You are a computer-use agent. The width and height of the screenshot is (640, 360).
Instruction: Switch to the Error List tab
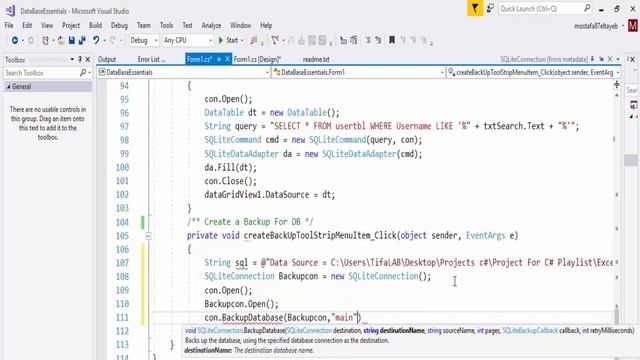click(151, 60)
